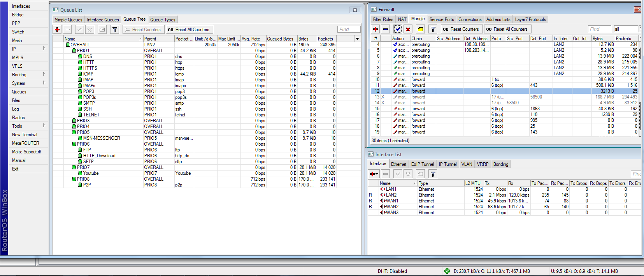The width and height of the screenshot is (644, 276).
Task: Open the 'all' chain filter dropdown
Action: tap(640, 29)
